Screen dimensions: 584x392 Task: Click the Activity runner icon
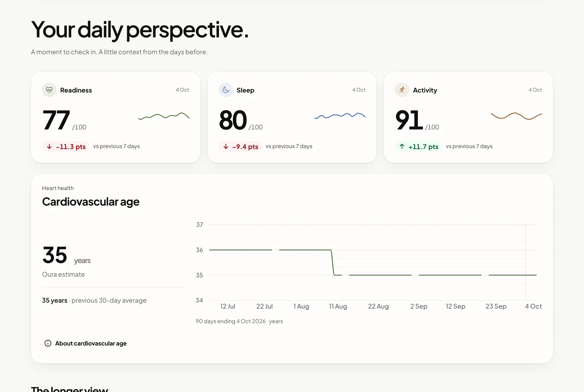coord(402,90)
